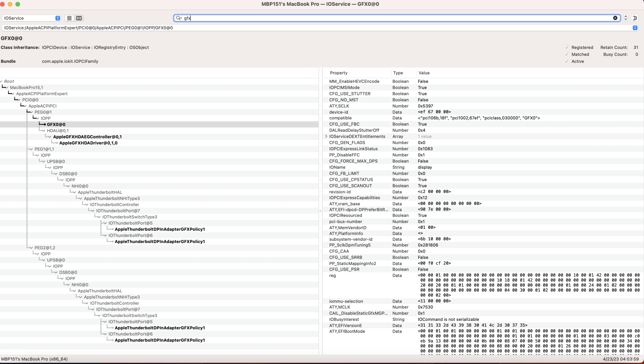Select AppleGFXHDAEGController@0,1 in the tree
644x364 pixels.
click(87, 137)
